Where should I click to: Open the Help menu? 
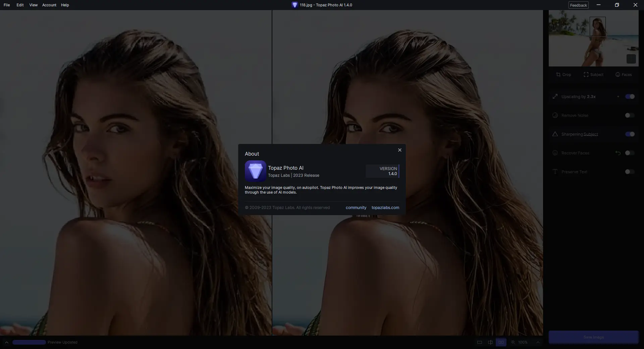(x=65, y=5)
